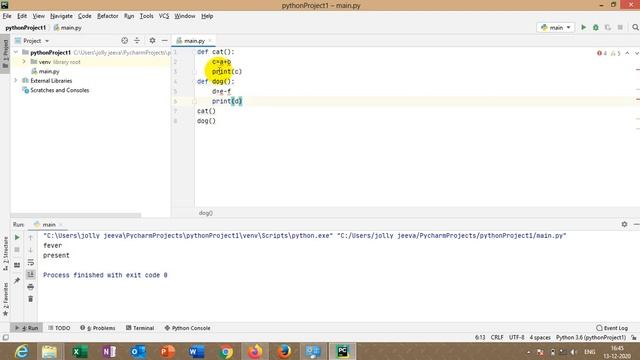
Task: Click Up the stack trace arrow
Action: click(x=31, y=237)
